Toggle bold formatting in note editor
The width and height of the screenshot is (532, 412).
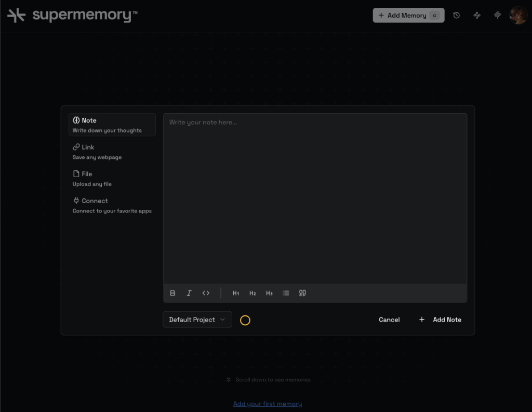point(173,293)
